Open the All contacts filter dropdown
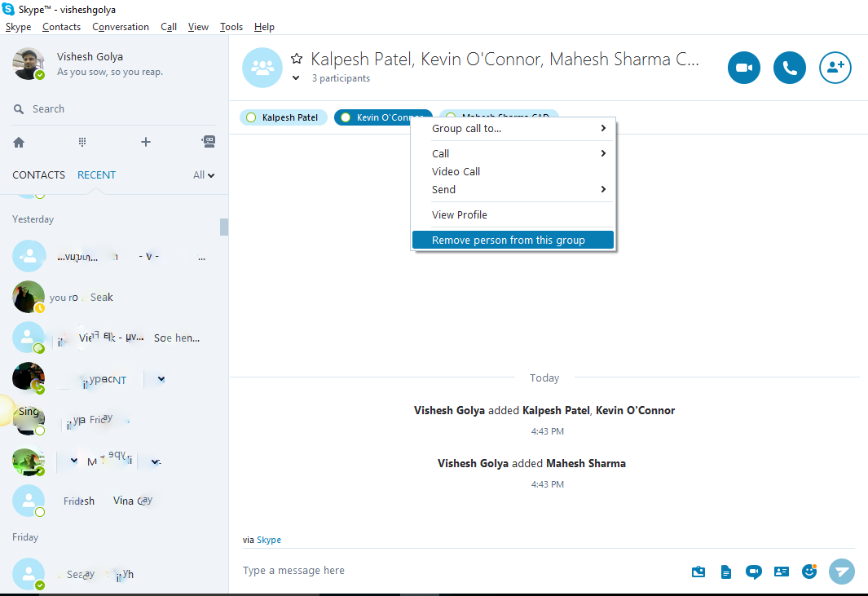The image size is (868, 596). tap(204, 175)
